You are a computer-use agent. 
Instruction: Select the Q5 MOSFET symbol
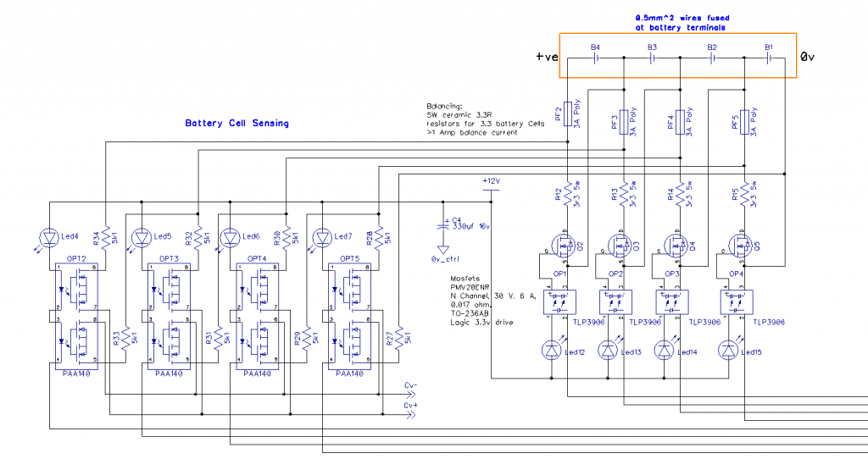pyautogui.click(x=743, y=246)
